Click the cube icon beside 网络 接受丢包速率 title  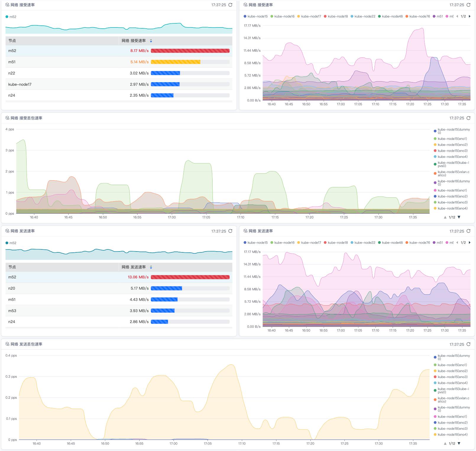7,118
